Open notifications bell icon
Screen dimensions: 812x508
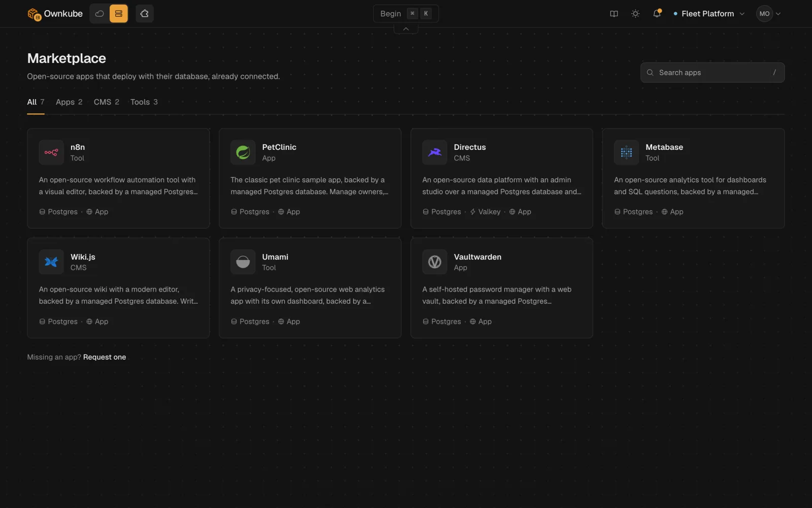657,14
